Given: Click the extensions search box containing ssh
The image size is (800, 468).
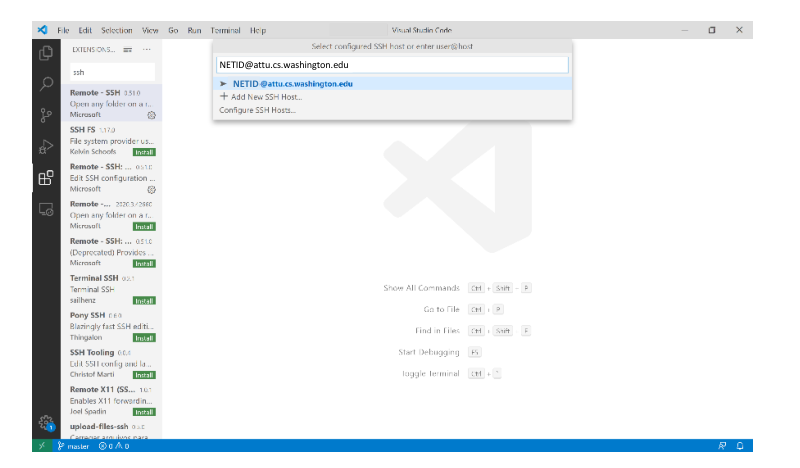Looking at the screenshot, I should (x=112, y=72).
